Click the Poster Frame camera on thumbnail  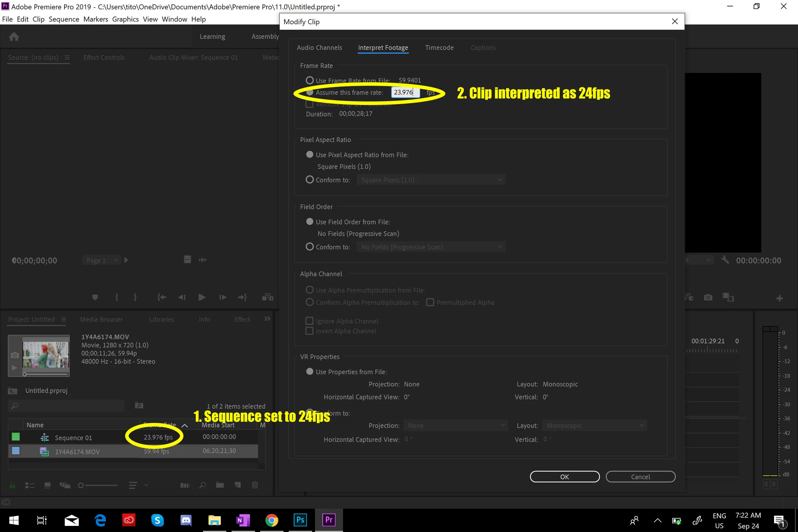15,355
